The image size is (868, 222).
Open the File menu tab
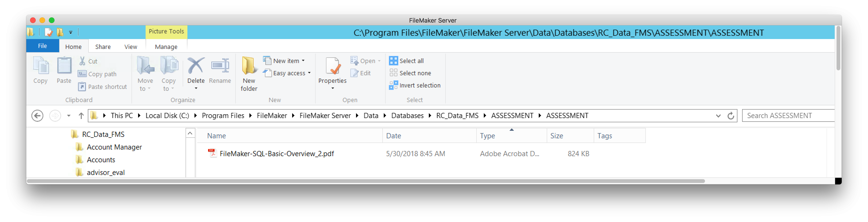[x=43, y=46]
